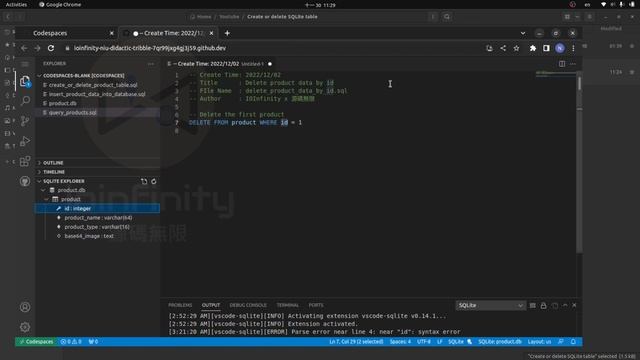Open editor more actions menu
Image resolution: width=640 pixels, height=360 pixels.
pos(573,64)
